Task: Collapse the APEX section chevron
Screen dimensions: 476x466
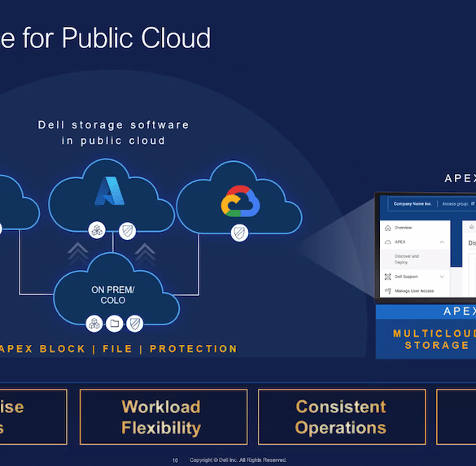Action: pos(442,242)
